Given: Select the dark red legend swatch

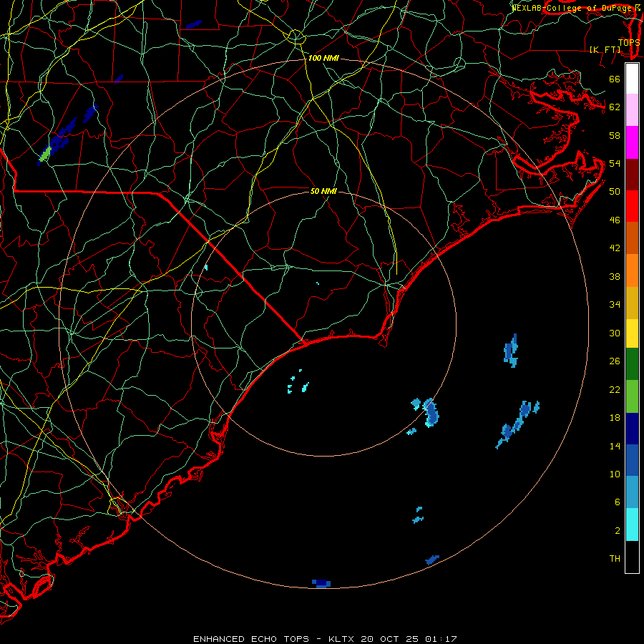Looking at the screenshot, I should click(x=632, y=174).
